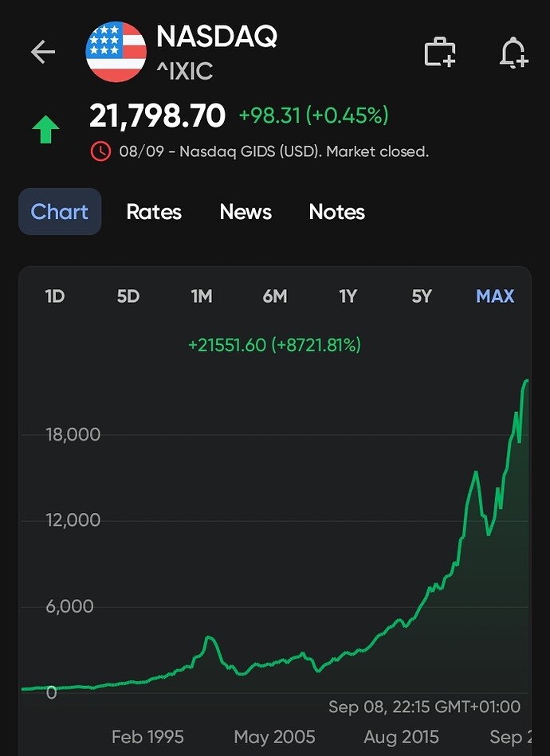550x756 pixels.
Task: Tap the 2000 dot-com peak on chart
Action: click(210, 638)
